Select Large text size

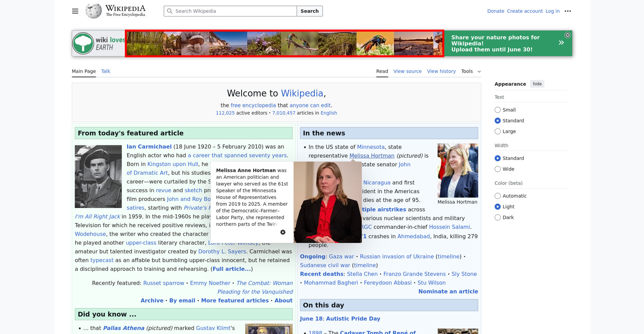pos(497,131)
